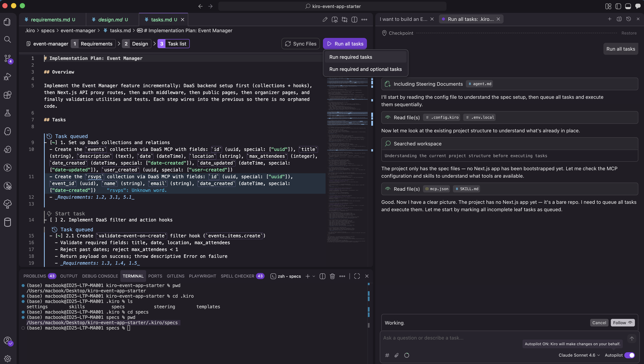The width and height of the screenshot is (644, 364).
Task: Click the split editor icon in editor toolbar
Action: [x=354, y=20]
